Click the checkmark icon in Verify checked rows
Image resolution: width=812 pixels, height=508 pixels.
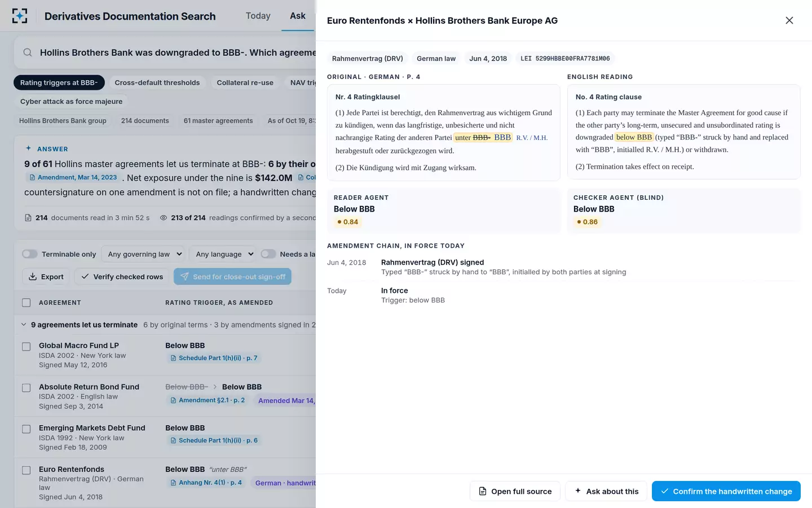click(85, 277)
